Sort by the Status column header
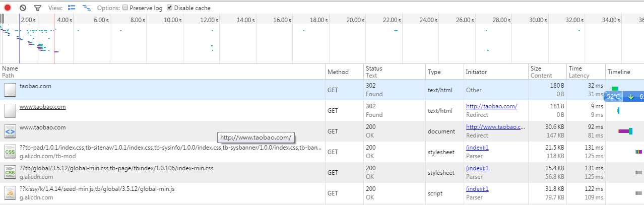 (x=395, y=72)
